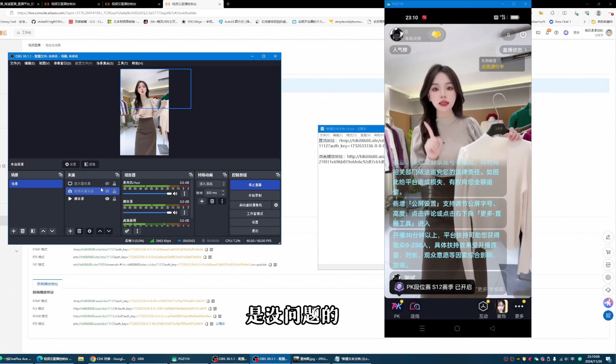Mute the 麦克风/Aux audio channel
Viewport: 616px width, 364px height.
coord(175,194)
